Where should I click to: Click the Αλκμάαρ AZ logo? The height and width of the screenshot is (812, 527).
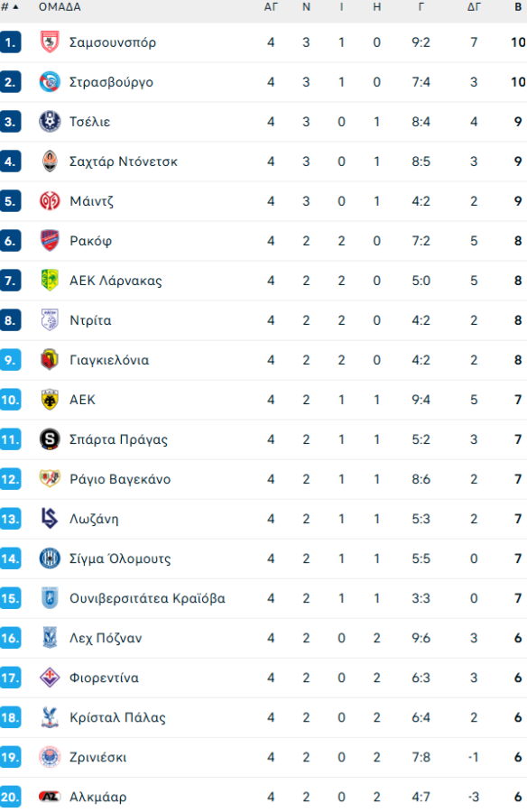[x=50, y=796]
